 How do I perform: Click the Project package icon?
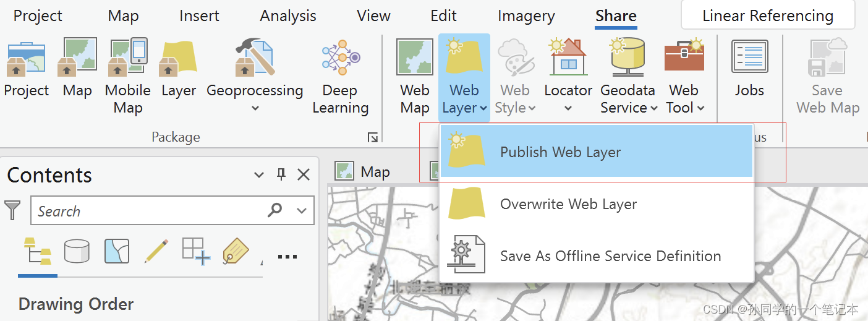point(26,58)
